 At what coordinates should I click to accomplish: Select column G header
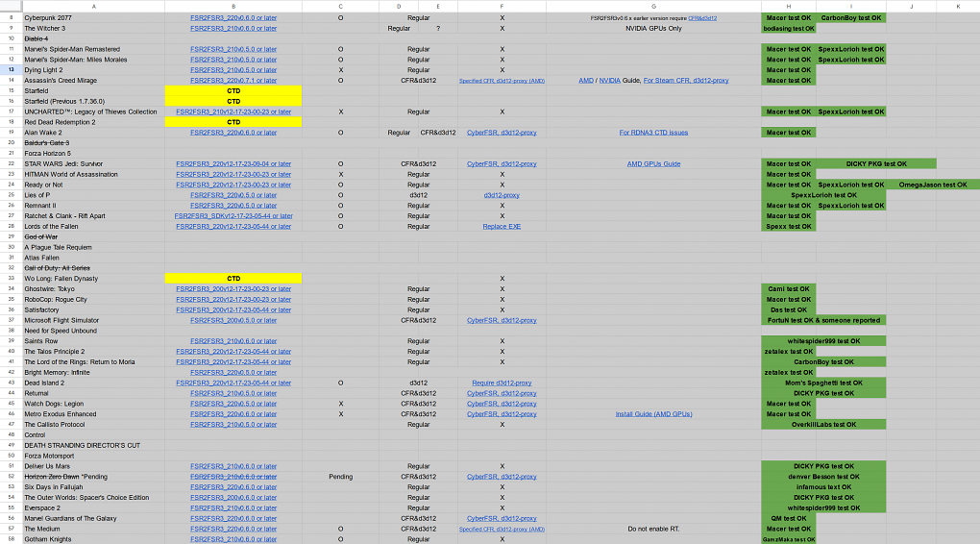tap(653, 7)
